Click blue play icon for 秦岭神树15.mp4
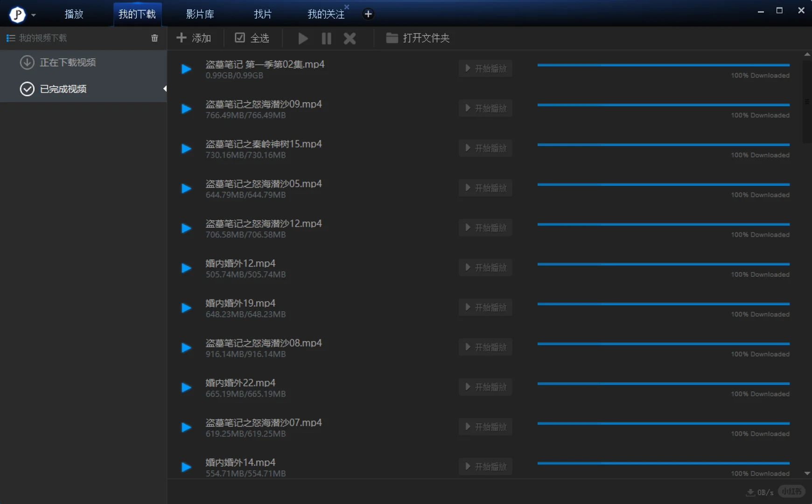Screen dimensions: 812x504 coord(186,148)
